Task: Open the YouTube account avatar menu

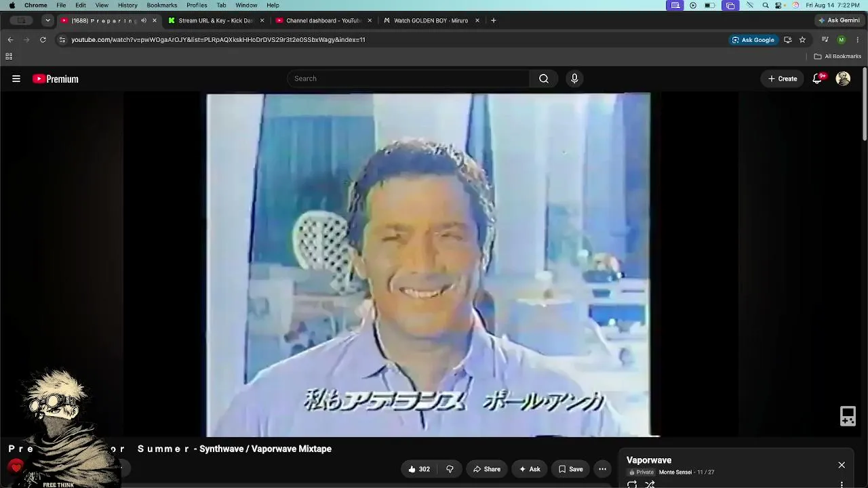Action: click(x=843, y=79)
